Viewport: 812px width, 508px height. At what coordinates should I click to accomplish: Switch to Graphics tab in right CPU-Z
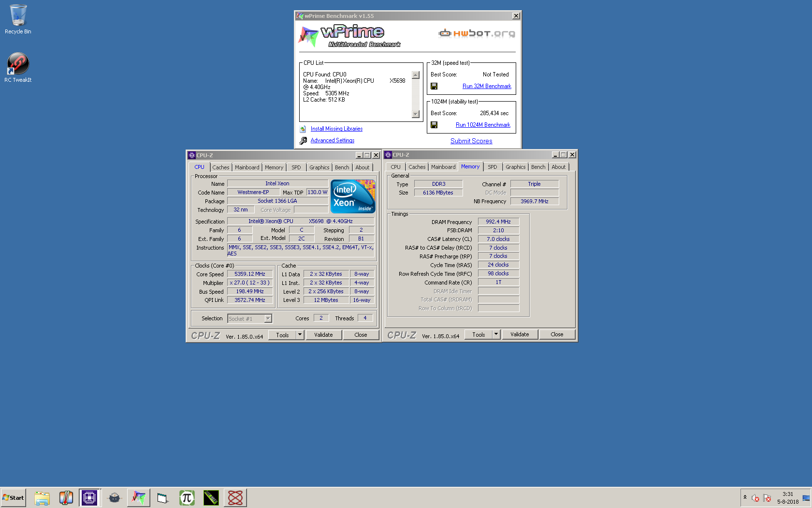(516, 167)
